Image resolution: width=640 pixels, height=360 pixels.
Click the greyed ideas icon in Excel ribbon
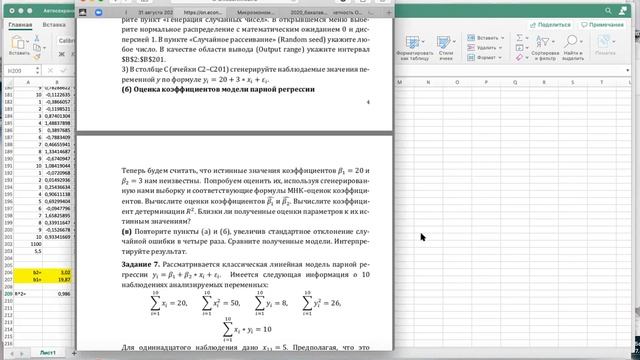tap(604, 42)
